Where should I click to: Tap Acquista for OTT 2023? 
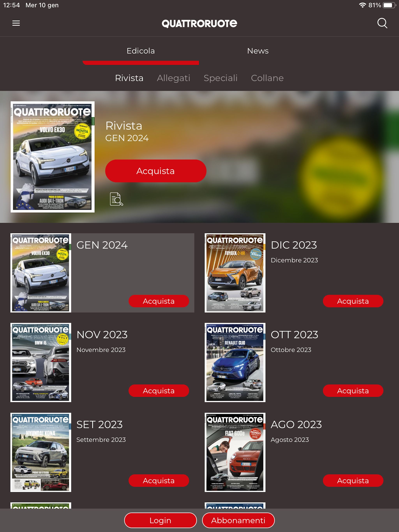[x=353, y=391]
